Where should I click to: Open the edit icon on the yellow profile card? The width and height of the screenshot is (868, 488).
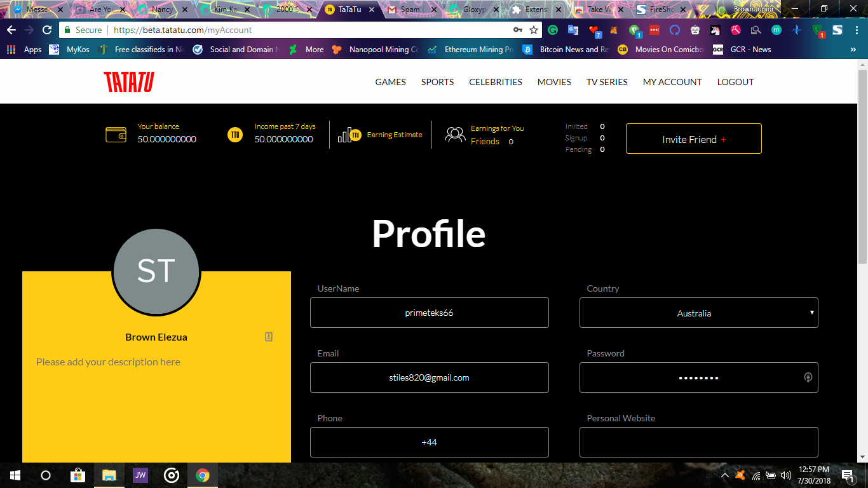(268, 337)
